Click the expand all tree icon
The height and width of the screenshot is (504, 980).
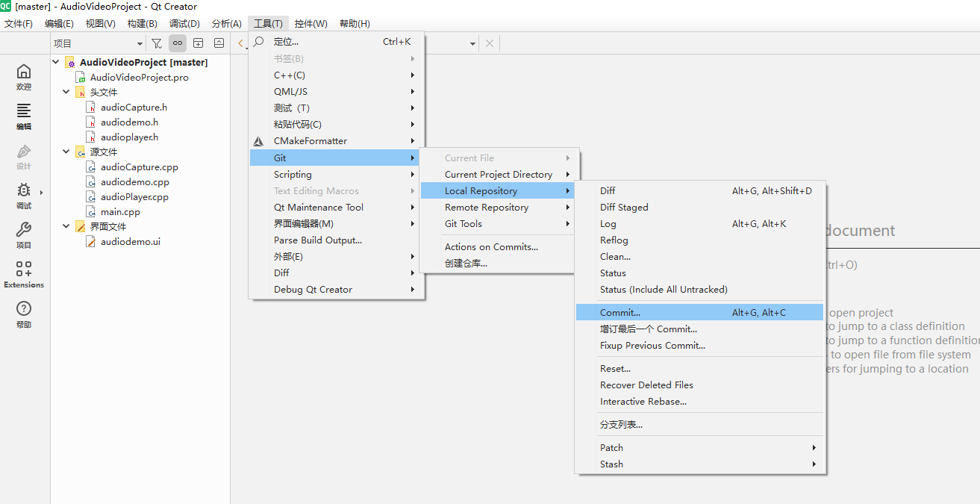pyautogui.click(x=198, y=43)
